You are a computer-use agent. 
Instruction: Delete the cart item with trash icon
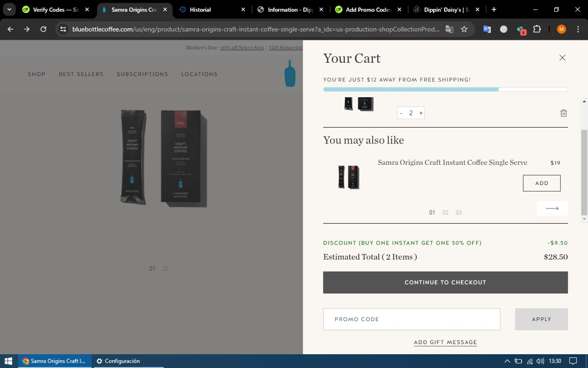[x=564, y=113]
